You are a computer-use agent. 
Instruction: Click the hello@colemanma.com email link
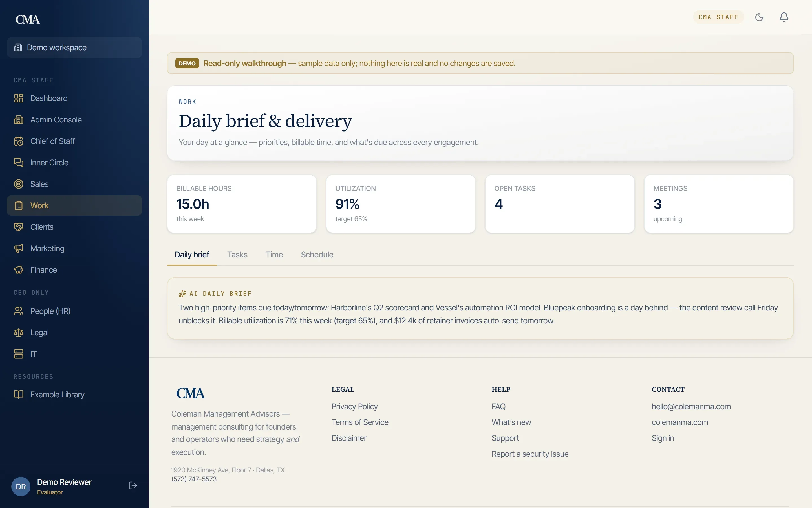pyautogui.click(x=691, y=406)
